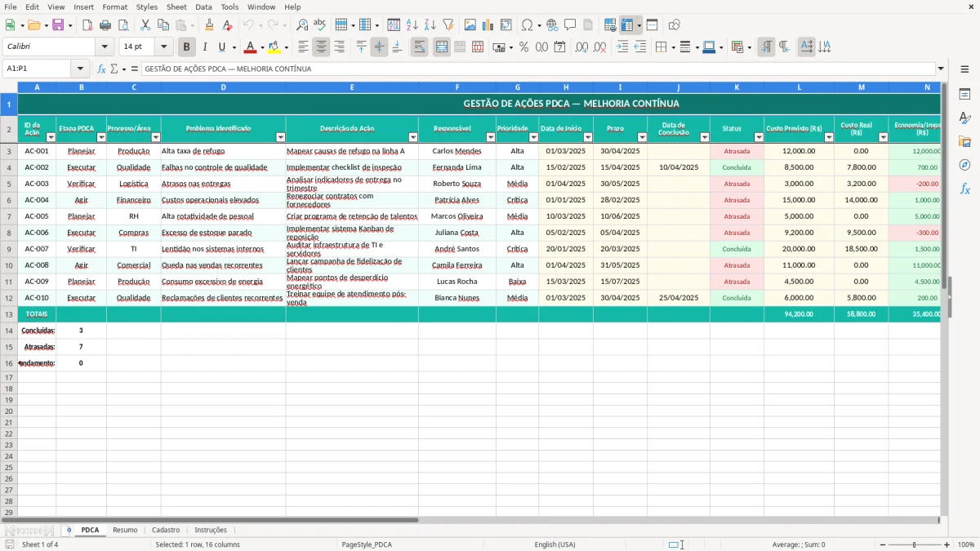Open the Status column filter dropdown
980x551 pixels.
(759, 137)
